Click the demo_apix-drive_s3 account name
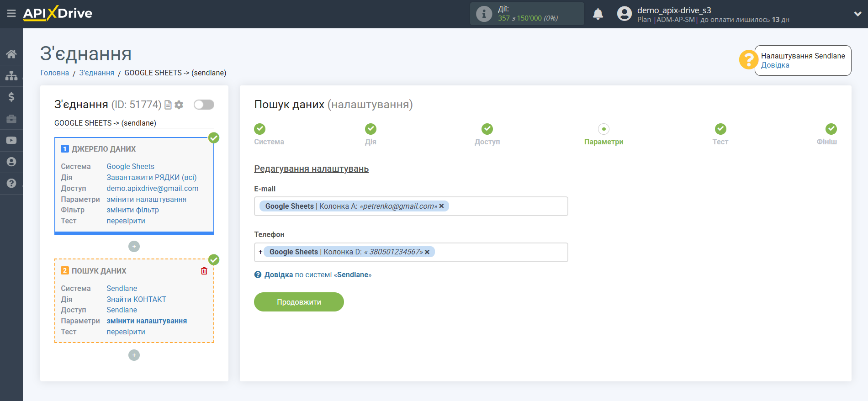 pyautogui.click(x=674, y=11)
